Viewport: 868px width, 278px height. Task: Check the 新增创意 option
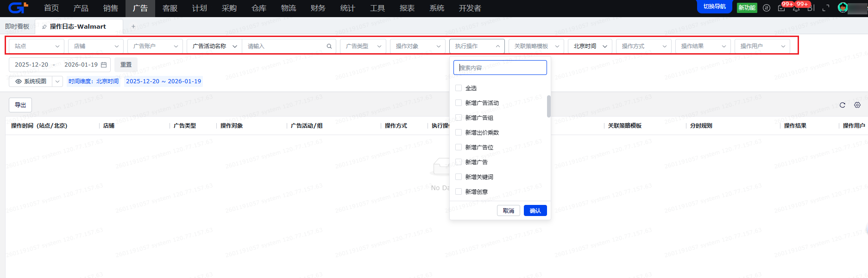click(x=459, y=192)
